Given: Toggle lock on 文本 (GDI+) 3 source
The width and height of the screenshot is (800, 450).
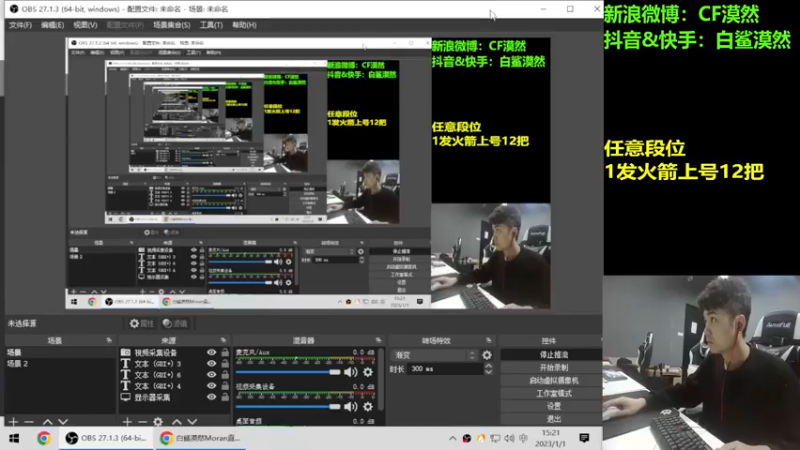Looking at the screenshot, I should (x=225, y=364).
